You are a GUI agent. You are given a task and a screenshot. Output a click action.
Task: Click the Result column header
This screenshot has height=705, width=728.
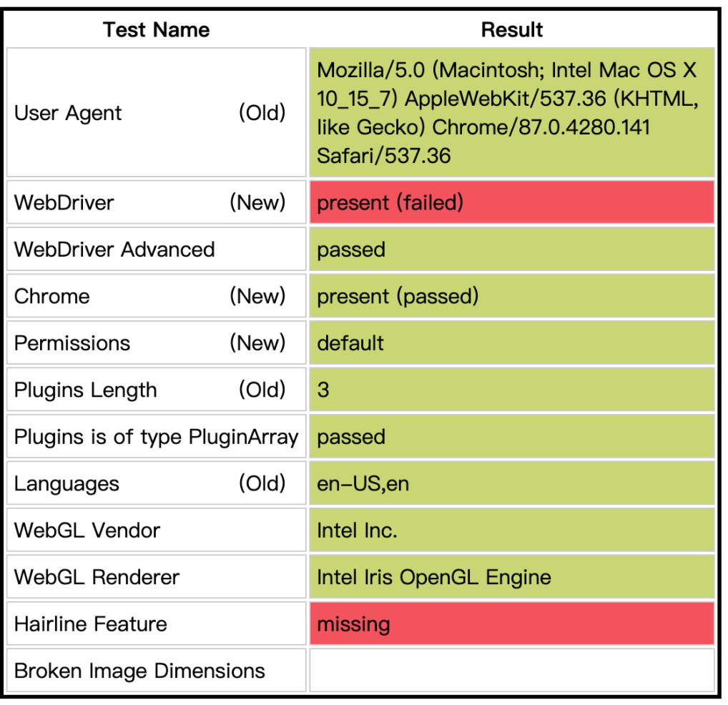(511, 30)
